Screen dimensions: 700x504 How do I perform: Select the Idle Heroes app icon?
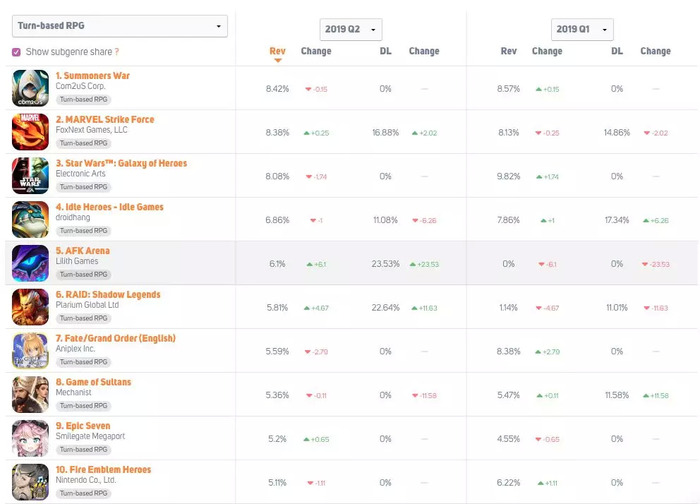30,219
